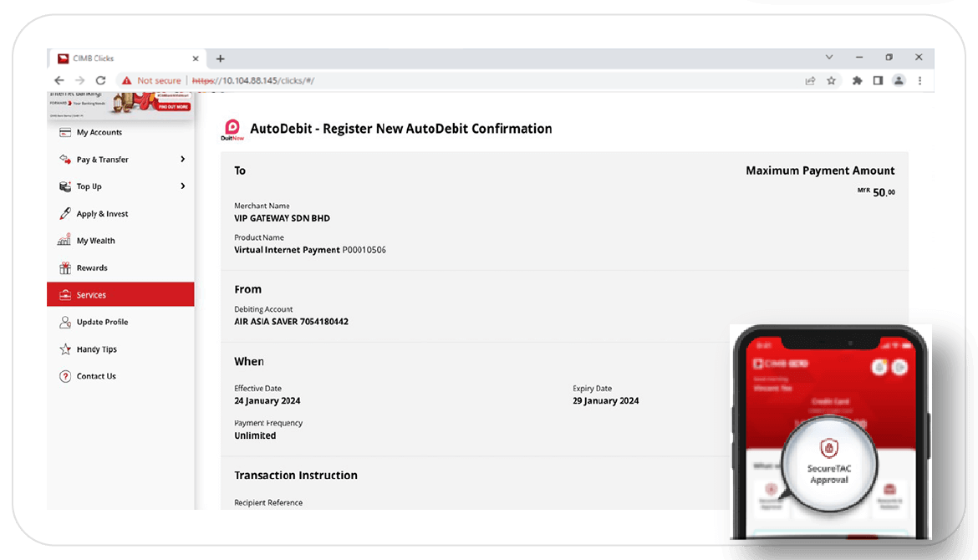Reload the page with the refresh button

pyautogui.click(x=100, y=80)
